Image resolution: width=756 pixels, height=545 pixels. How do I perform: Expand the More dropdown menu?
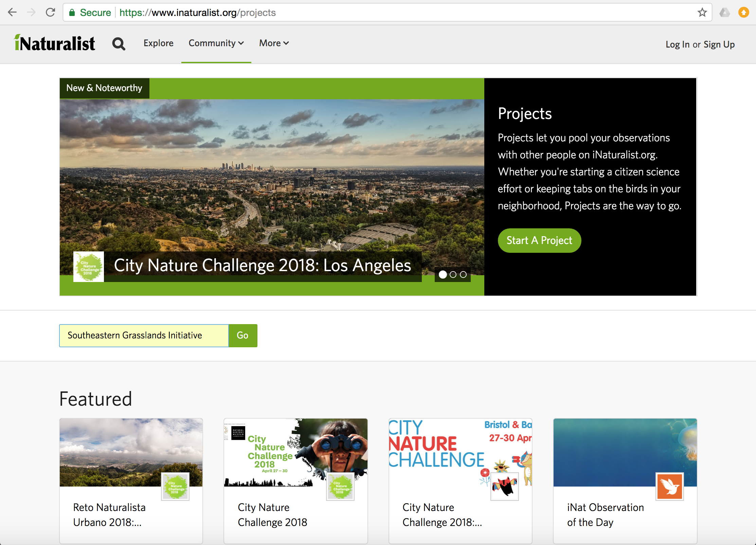274,43
